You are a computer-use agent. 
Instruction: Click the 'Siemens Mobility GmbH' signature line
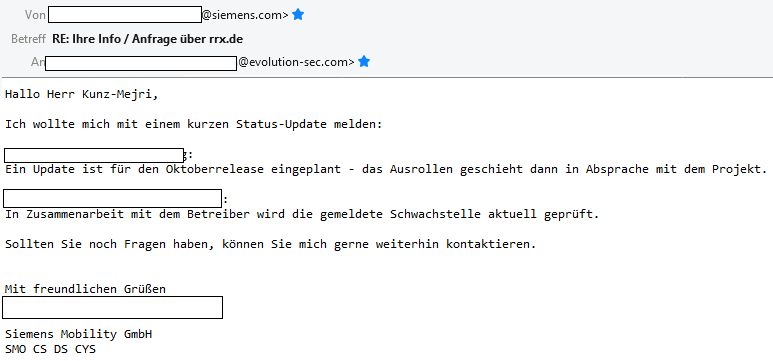[x=78, y=334]
